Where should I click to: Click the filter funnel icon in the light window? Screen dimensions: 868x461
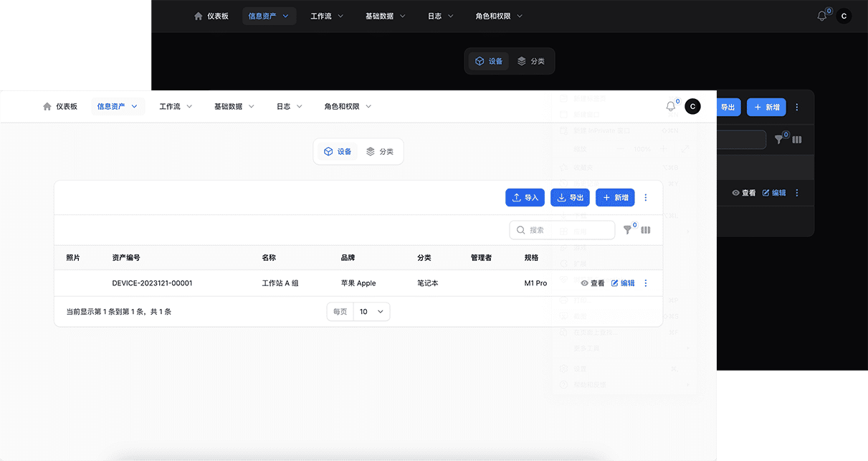click(x=628, y=230)
